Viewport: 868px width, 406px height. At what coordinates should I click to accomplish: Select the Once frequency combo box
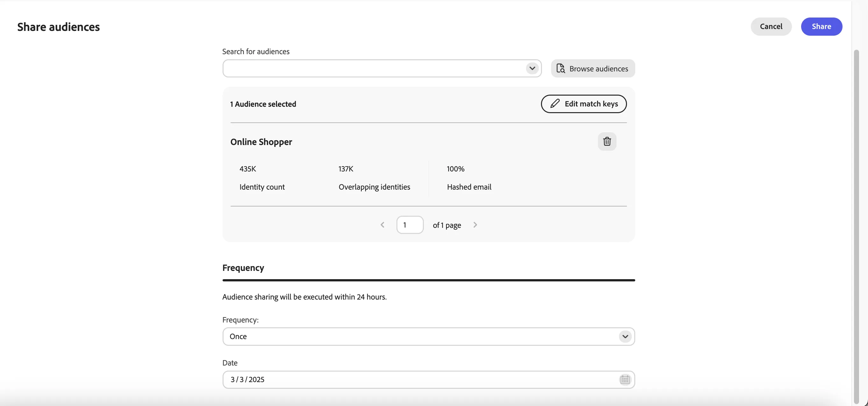(429, 337)
